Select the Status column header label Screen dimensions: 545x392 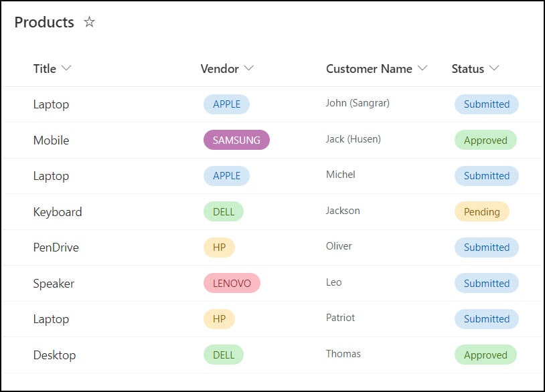point(468,68)
